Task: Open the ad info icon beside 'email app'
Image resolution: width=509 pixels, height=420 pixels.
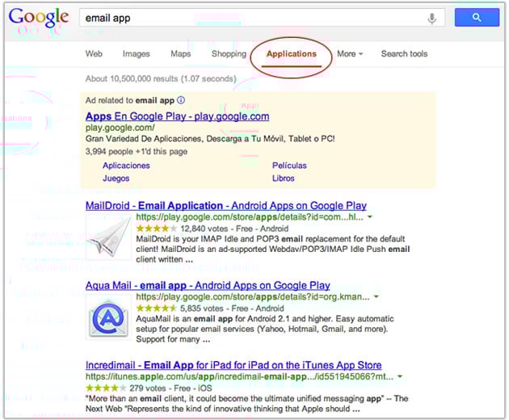Action: (x=181, y=100)
